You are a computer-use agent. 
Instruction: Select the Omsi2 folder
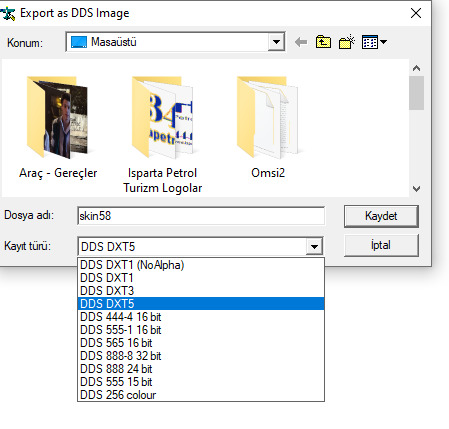(x=268, y=128)
